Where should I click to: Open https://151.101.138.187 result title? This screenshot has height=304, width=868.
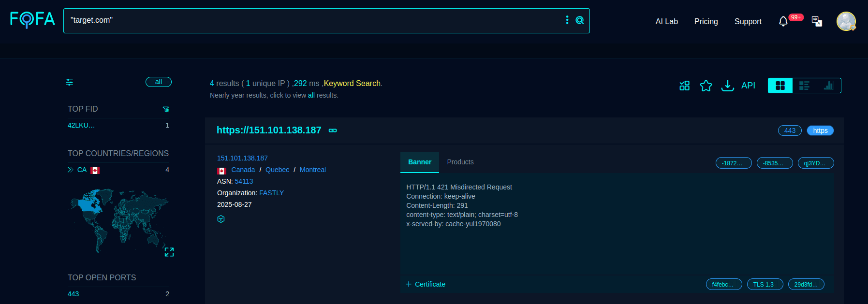click(x=269, y=130)
